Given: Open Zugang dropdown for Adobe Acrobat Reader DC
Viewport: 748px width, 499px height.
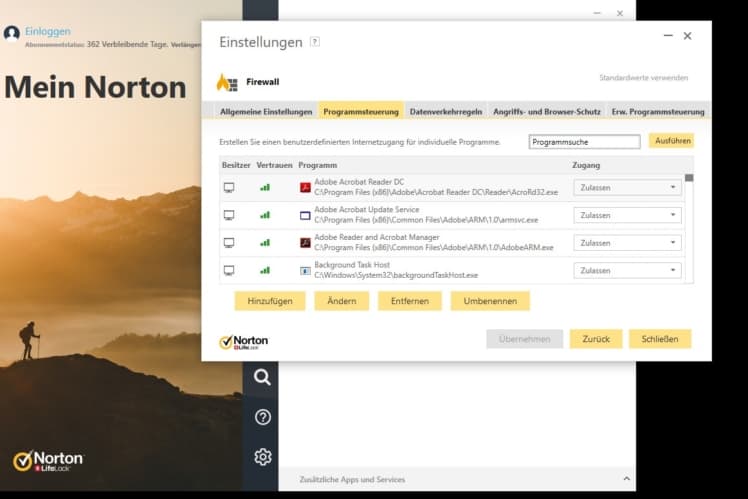Looking at the screenshot, I should tap(627, 187).
